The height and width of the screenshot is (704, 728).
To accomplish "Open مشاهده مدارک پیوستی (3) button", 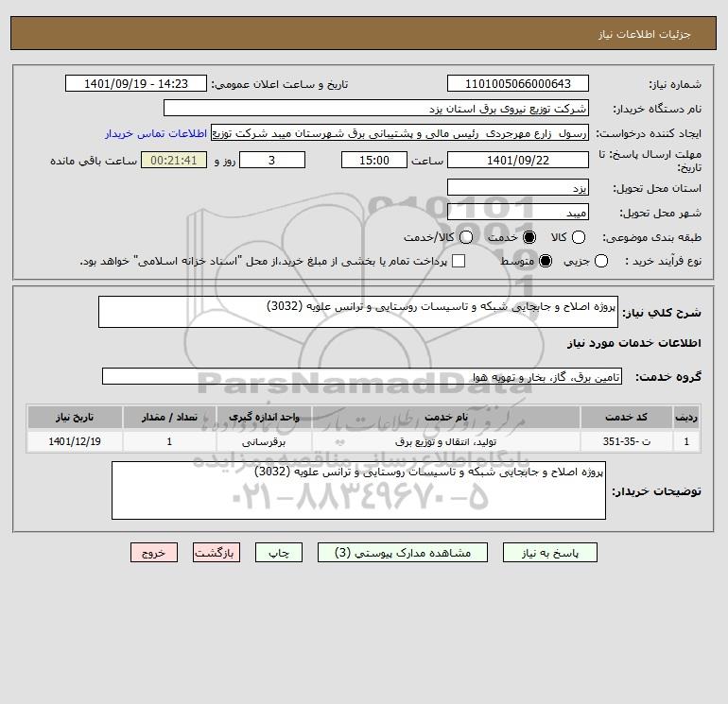I will [x=403, y=553].
